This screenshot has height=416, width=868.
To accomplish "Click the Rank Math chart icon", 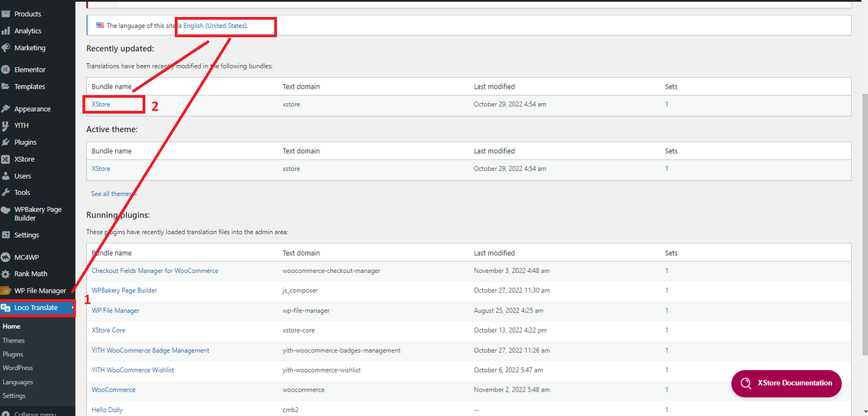I will point(6,274).
